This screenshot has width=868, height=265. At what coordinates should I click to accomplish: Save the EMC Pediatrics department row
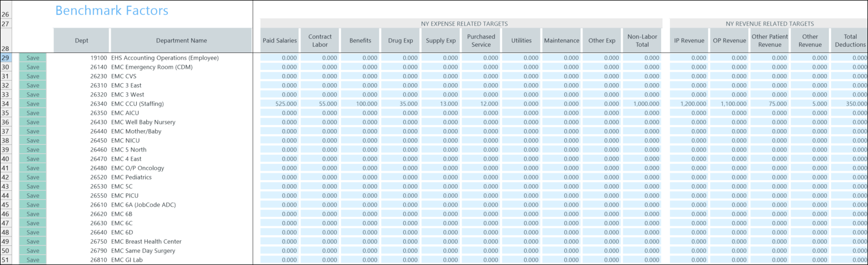point(33,177)
